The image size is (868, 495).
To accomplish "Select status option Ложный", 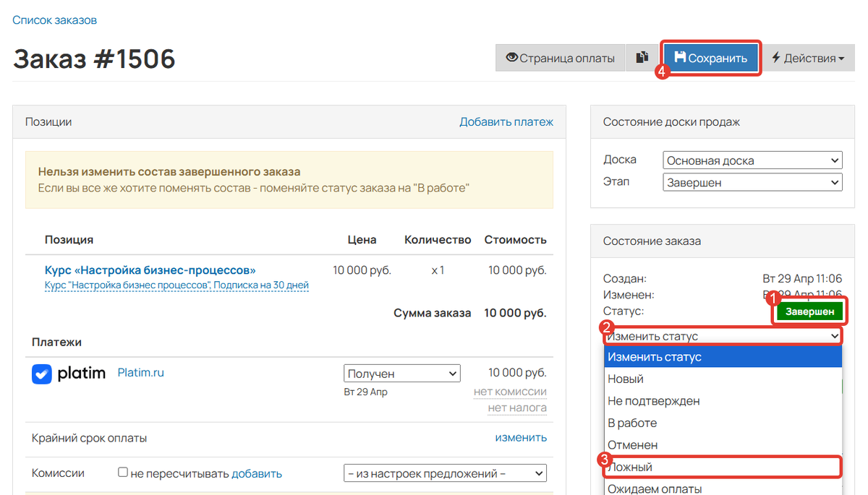I will 723,467.
